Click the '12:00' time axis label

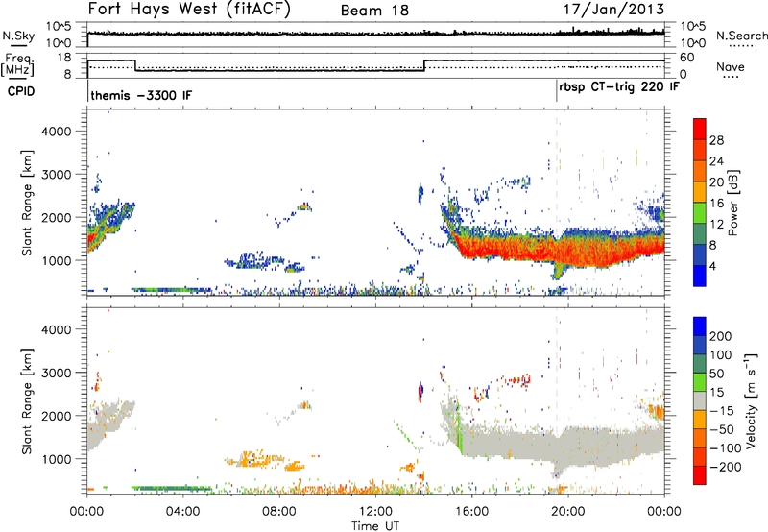click(x=375, y=512)
